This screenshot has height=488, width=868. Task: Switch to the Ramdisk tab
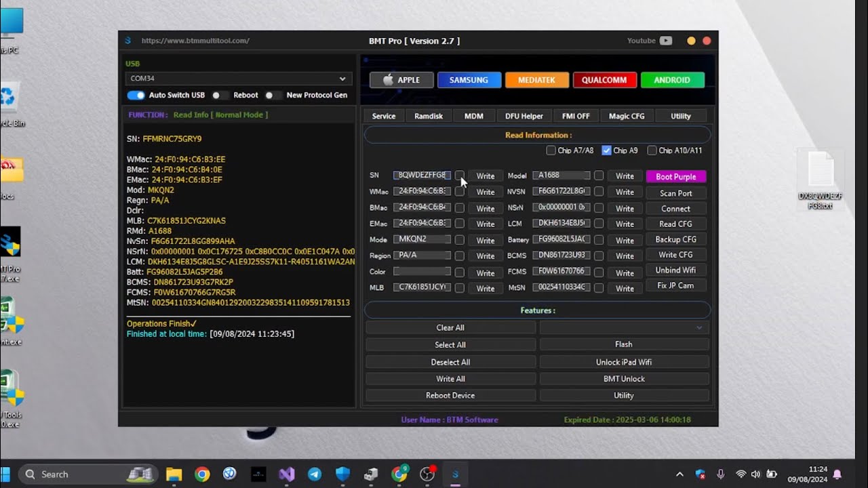coord(429,116)
